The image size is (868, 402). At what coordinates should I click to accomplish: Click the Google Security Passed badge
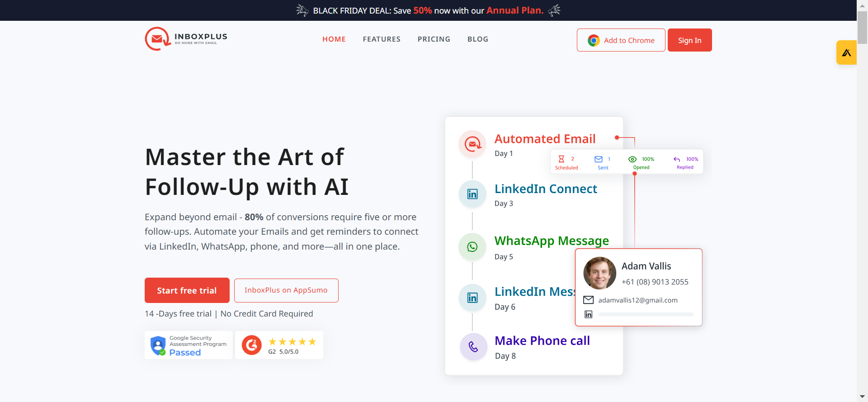pos(189,345)
